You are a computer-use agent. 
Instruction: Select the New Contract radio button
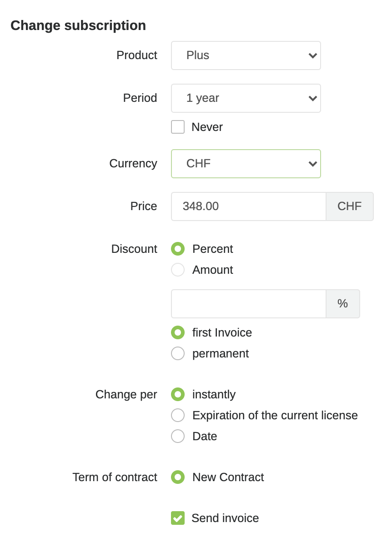click(x=178, y=477)
